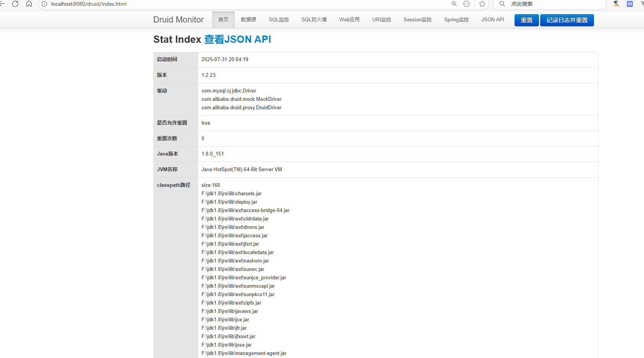This screenshot has width=644, height=358.
Task: Click the orange extension icon beside JH
Action: click(x=616, y=4)
